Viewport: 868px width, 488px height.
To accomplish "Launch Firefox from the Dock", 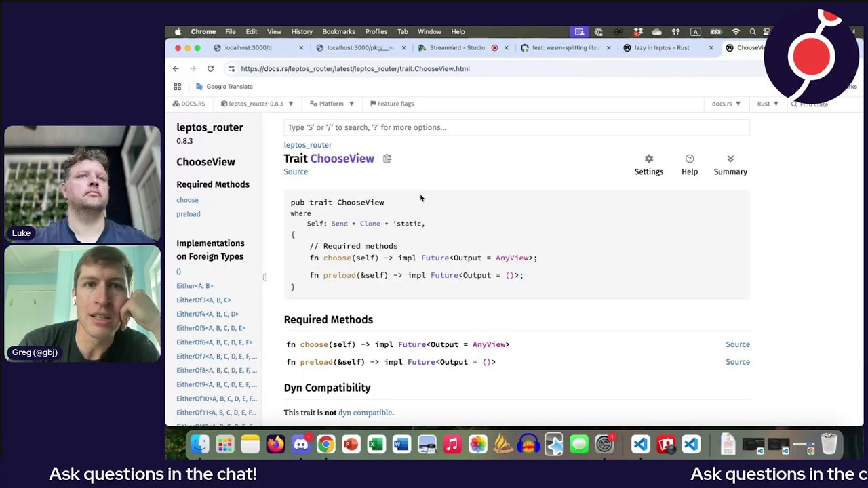I will pyautogui.click(x=275, y=445).
